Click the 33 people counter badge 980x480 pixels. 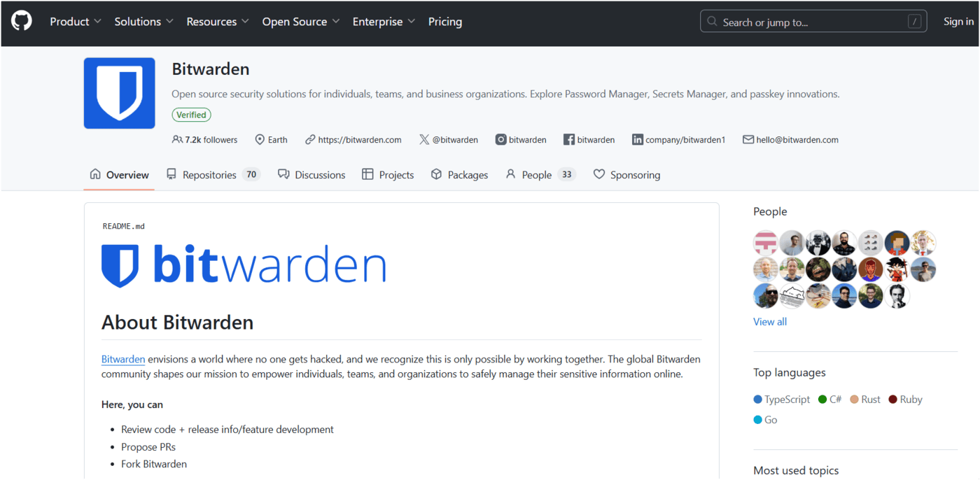pyautogui.click(x=567, y=175)
